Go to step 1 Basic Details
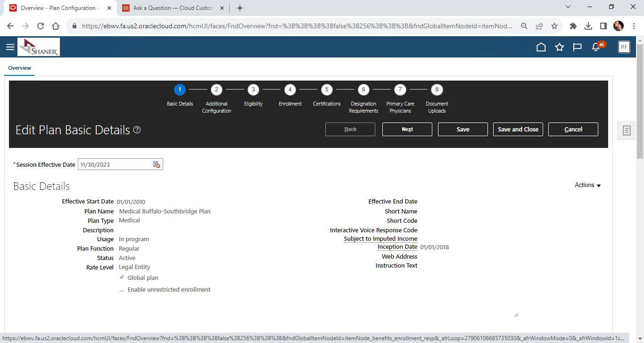 [x=180, y=90]
